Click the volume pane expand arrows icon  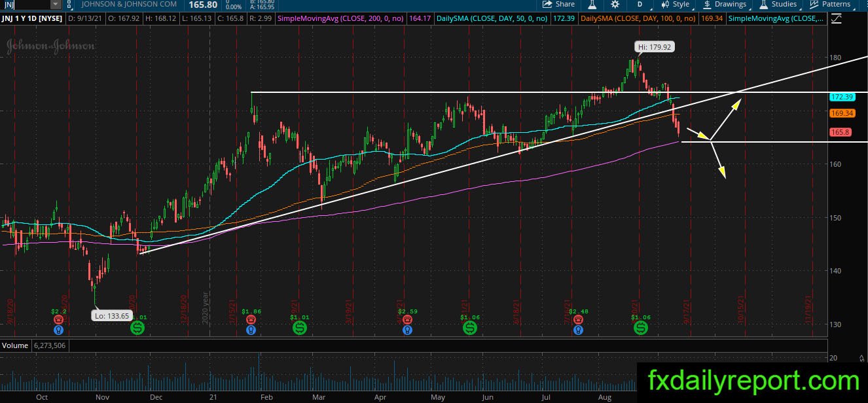tap(861, 357)
